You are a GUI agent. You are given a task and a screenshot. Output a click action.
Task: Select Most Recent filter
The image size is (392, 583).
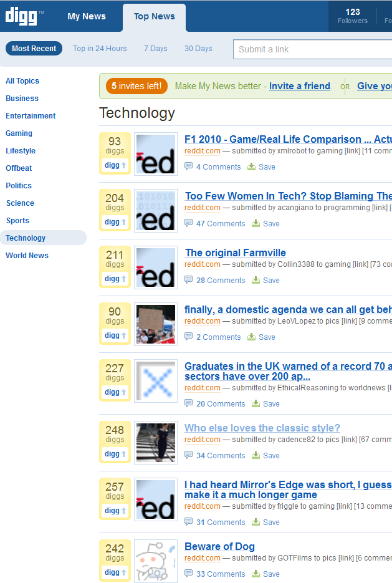click(34, 49)
